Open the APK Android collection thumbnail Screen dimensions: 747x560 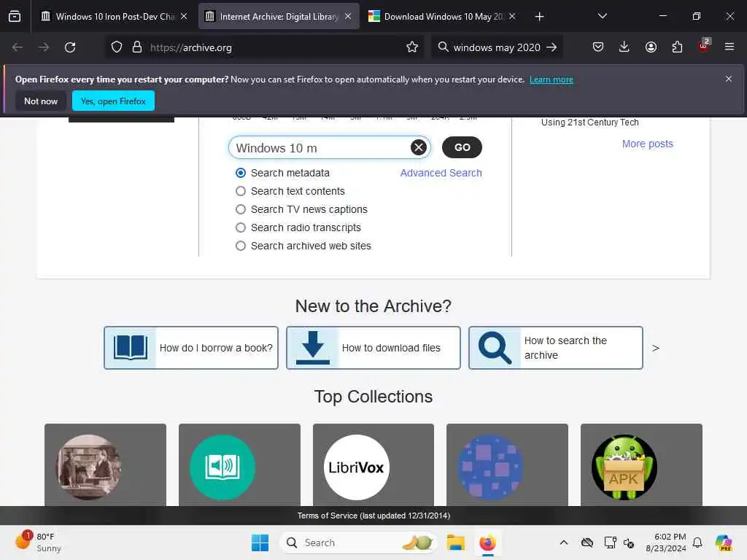coord(624,467)
